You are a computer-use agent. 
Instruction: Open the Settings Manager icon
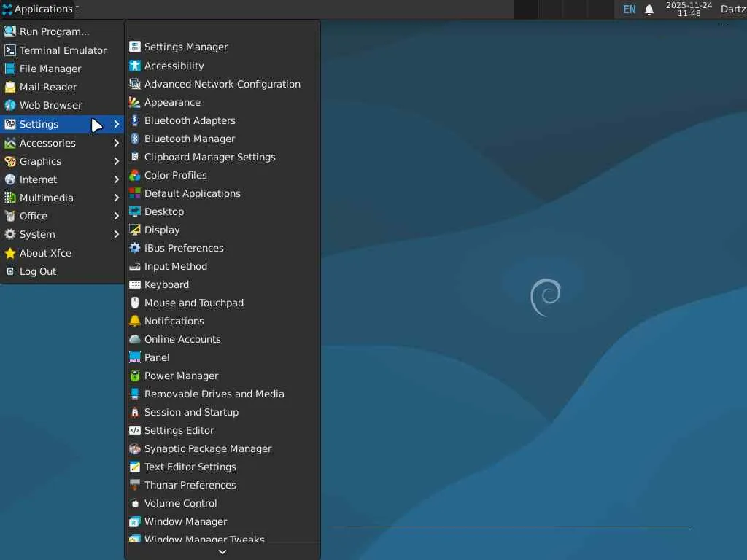point(135,47)
